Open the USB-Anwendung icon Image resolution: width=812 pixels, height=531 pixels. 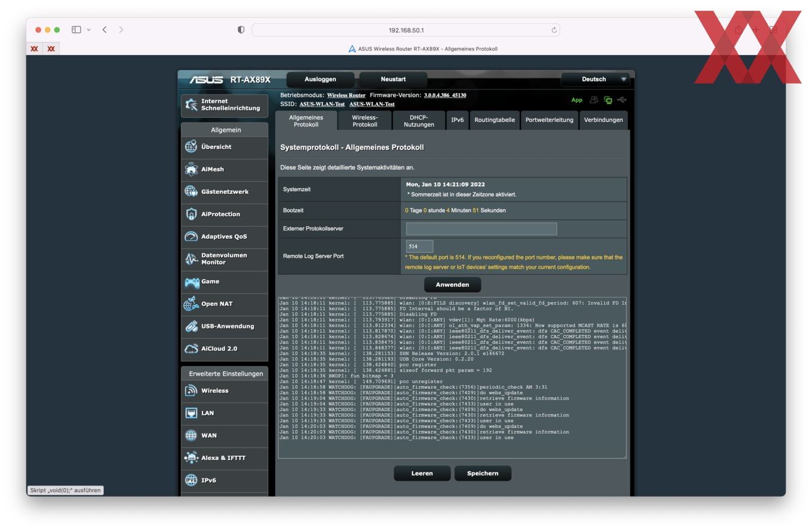click(x=191, y=327)
